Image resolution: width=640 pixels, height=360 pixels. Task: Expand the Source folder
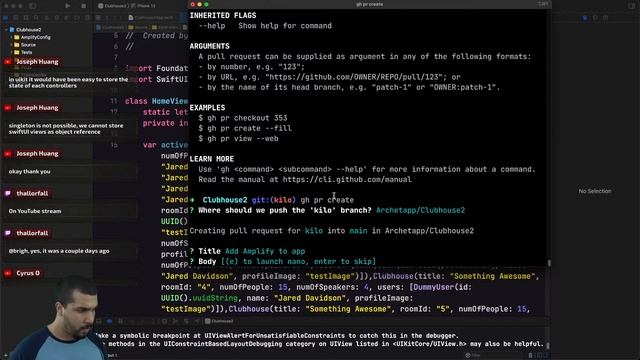[x=11, y=44]
